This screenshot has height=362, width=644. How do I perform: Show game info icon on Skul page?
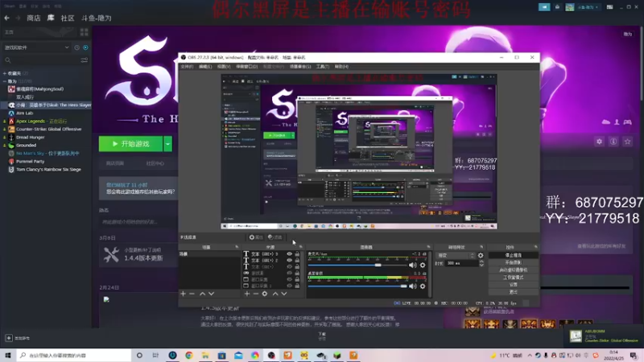(x=613, y=142)
